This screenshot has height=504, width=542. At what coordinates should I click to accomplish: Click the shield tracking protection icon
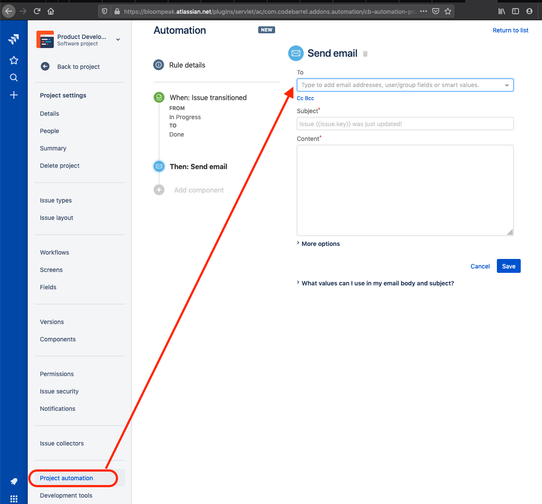click(x=104, y=11)
